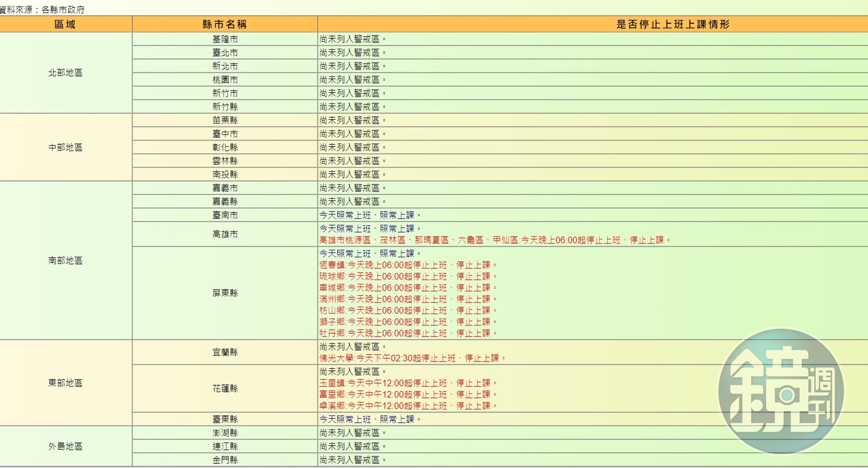Viewport: 868px width, 468px height.
Task: Select the 北部地區 region cell
Action: click(65, 73)
